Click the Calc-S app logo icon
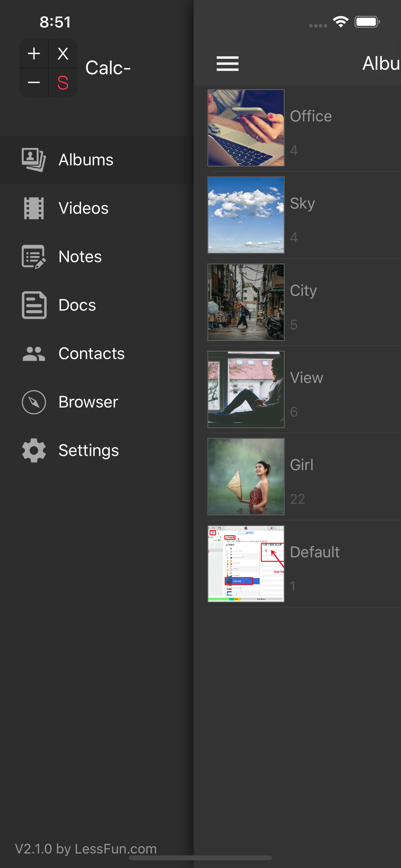 point(48,68)
